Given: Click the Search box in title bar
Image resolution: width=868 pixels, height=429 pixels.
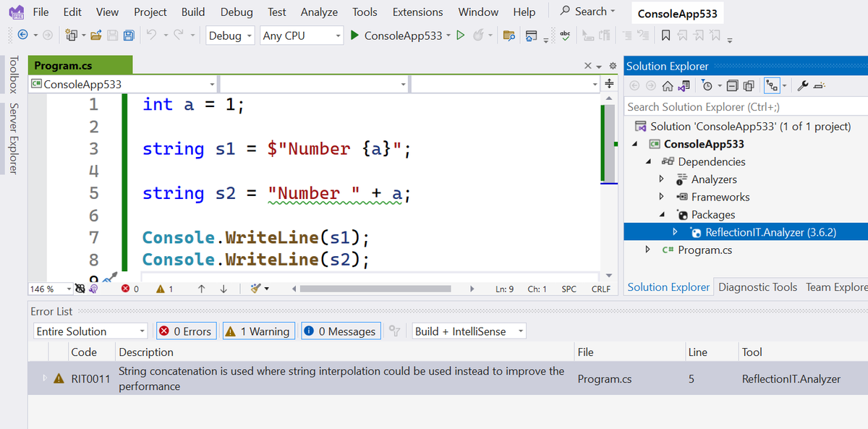Looking at the screenshot, I should click(588, 12).
